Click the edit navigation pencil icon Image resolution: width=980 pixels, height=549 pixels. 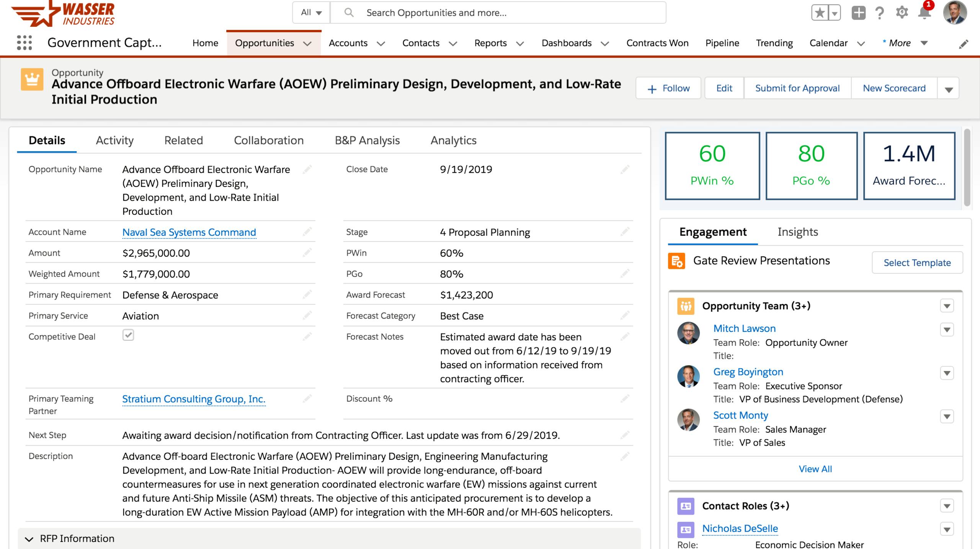coord(964,44)
